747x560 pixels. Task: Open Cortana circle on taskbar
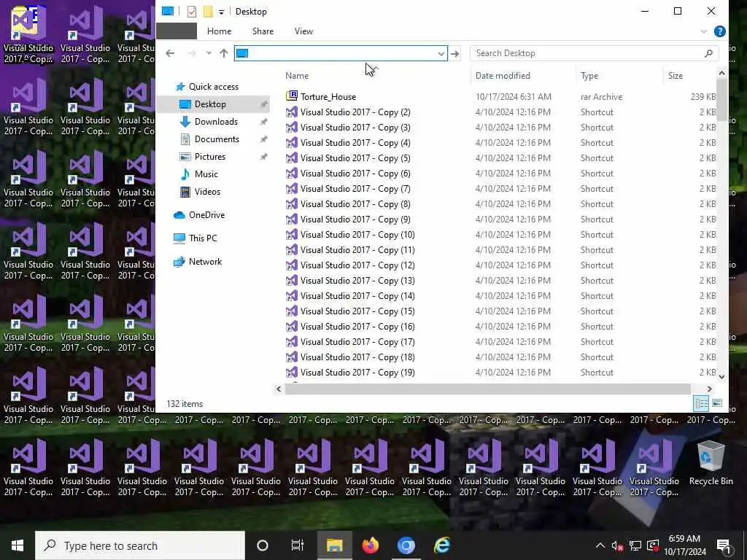coord(263,545)
